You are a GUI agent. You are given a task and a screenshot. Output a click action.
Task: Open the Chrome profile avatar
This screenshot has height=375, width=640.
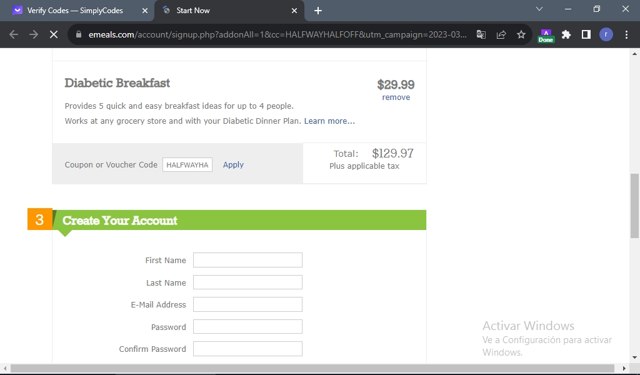coord(606,35)
